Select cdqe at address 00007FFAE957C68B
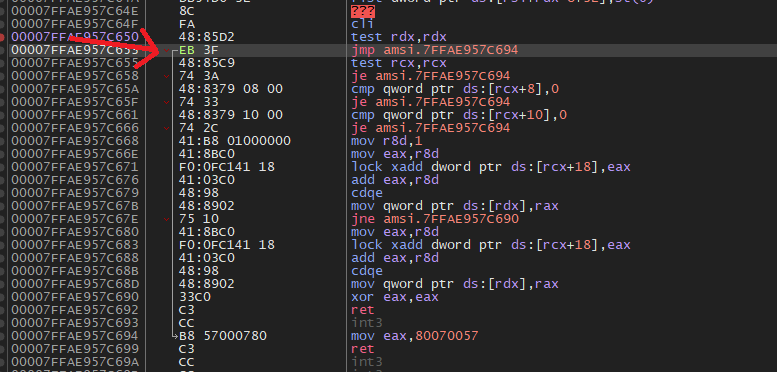The image size is (779, 372). pyautogui.click(x=367, y=271)
